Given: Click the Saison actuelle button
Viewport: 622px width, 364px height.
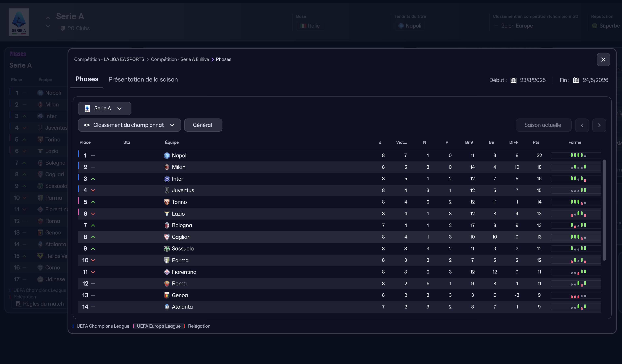Looking at the screenshot, I should [543, 125].
